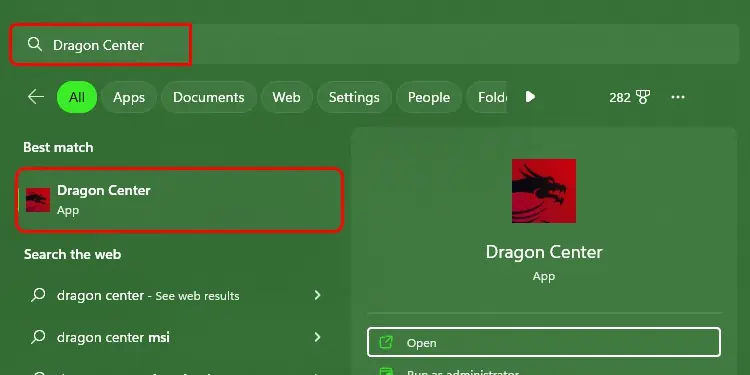Show more filters with the play arrow

(530, 97)
